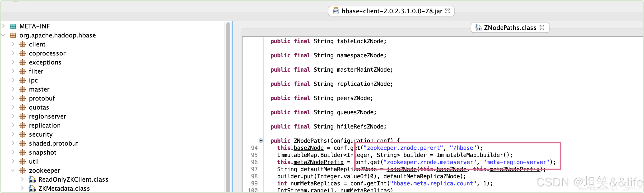Expand the util package
Image resolution: width=644 pixels, height=193 pixels.
(x=13, y=161)
